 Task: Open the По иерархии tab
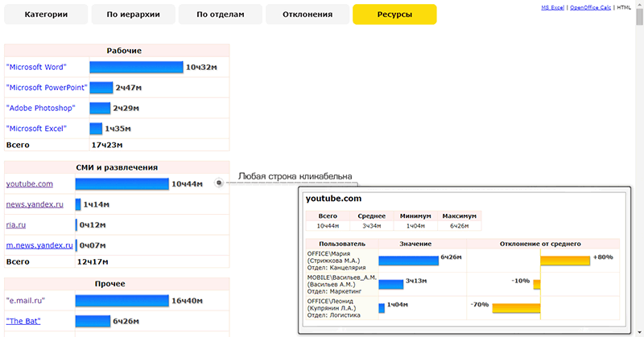click(133, 14)
